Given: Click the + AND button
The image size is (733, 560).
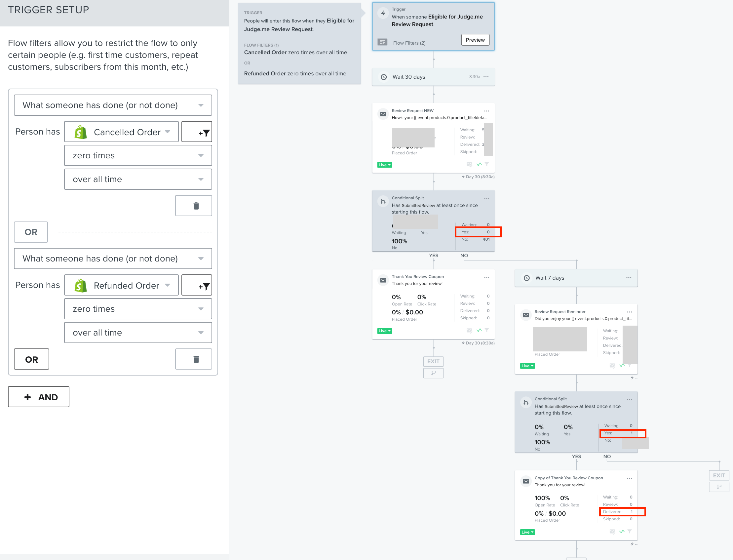Looking at the screenshot, I should pyautogui.click(x=39, y=397).
